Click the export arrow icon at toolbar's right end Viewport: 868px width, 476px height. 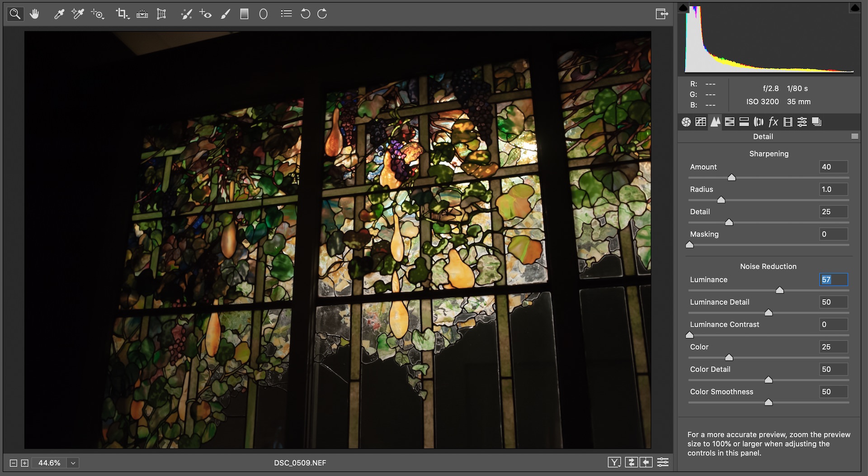click(662, 14)
